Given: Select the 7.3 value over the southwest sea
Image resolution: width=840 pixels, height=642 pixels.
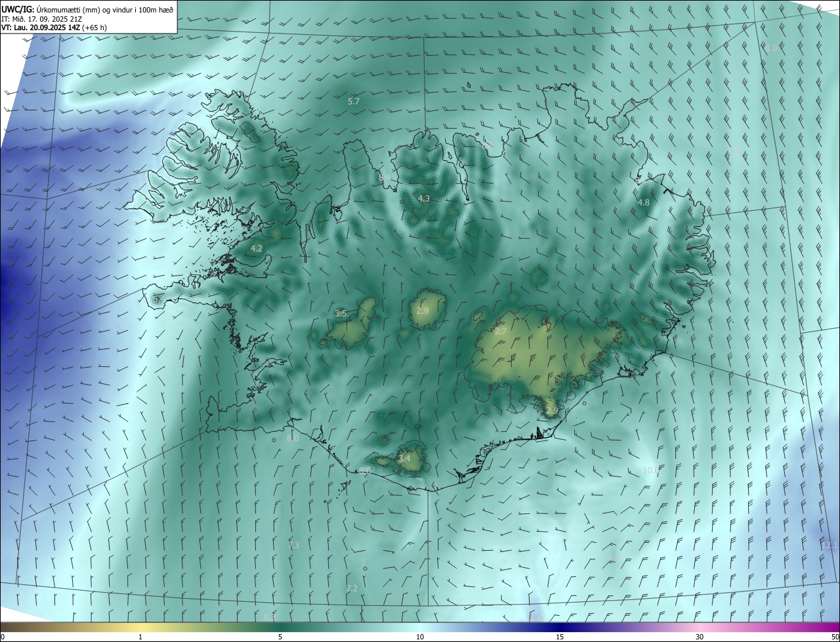Looking at the screenshot, I should (293, 546).
